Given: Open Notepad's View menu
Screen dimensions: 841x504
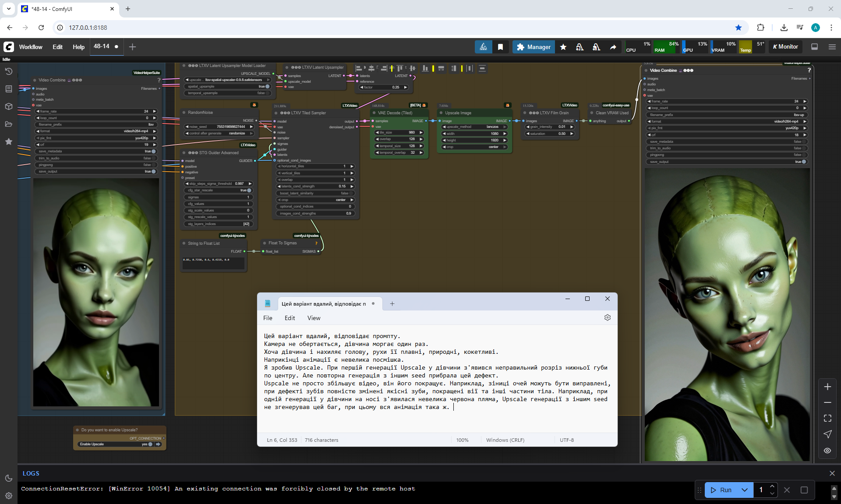Looking at the screenshot, I should (x=314, y=318).
